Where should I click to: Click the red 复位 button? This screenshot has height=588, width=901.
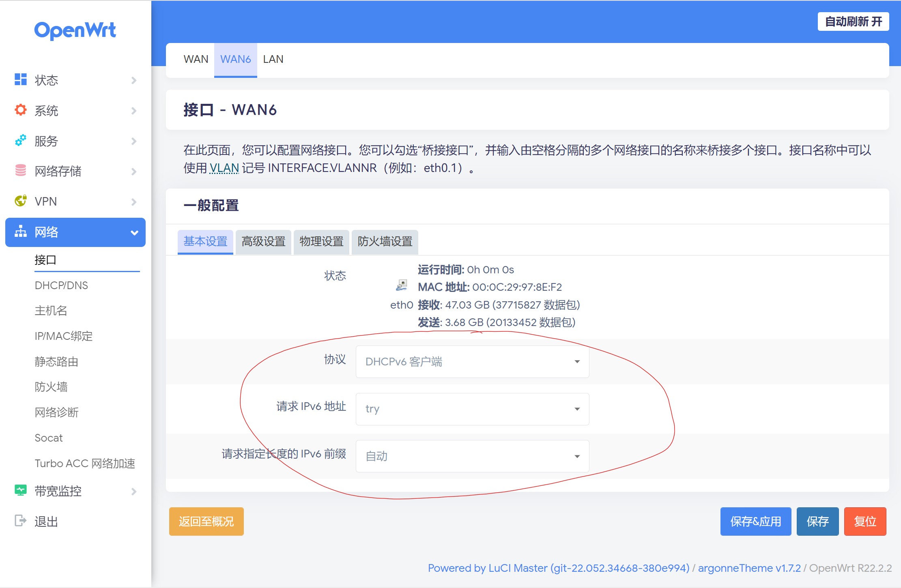tap(865, 521)
